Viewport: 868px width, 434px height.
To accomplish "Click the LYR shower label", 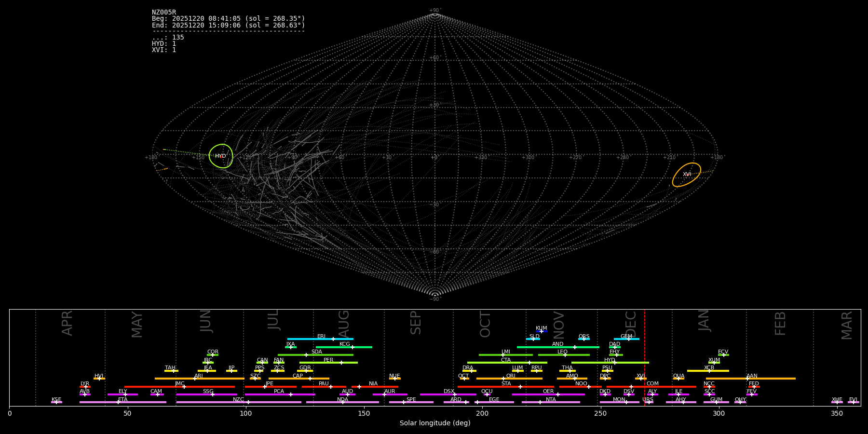I will point(85,384).
